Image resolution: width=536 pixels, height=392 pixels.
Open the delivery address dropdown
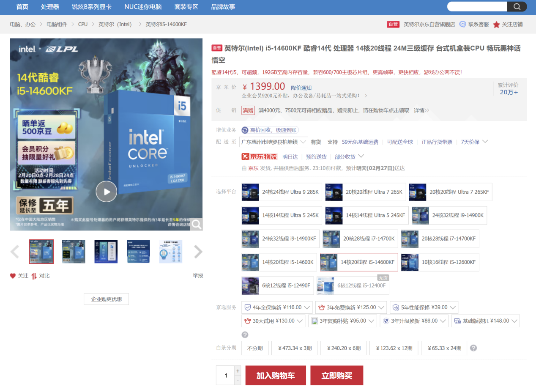pos(273,142)
